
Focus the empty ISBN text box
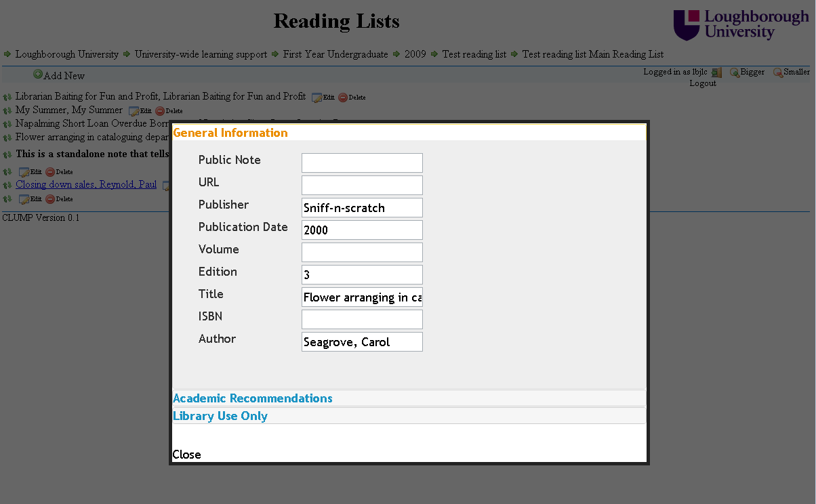pyautogui.click(x=362, y=319)
